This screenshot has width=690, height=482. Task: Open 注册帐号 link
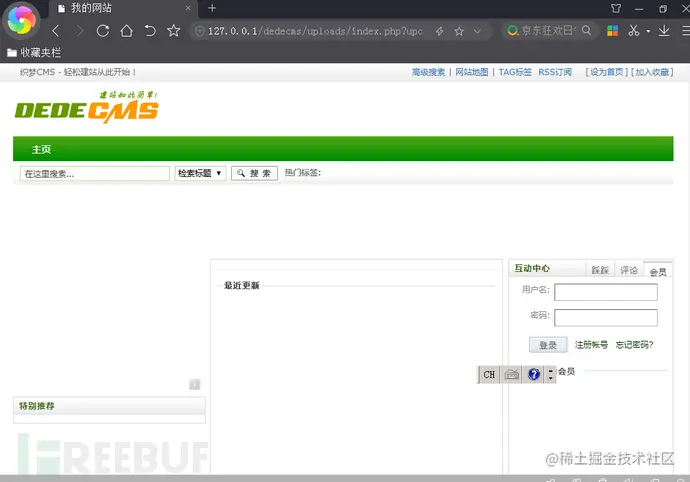(591, 345)
